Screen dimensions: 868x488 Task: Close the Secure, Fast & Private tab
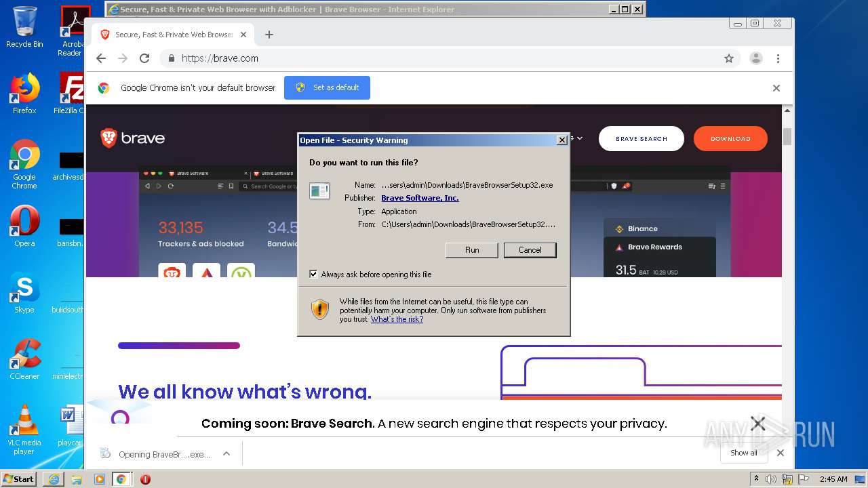tap(243, 35)
